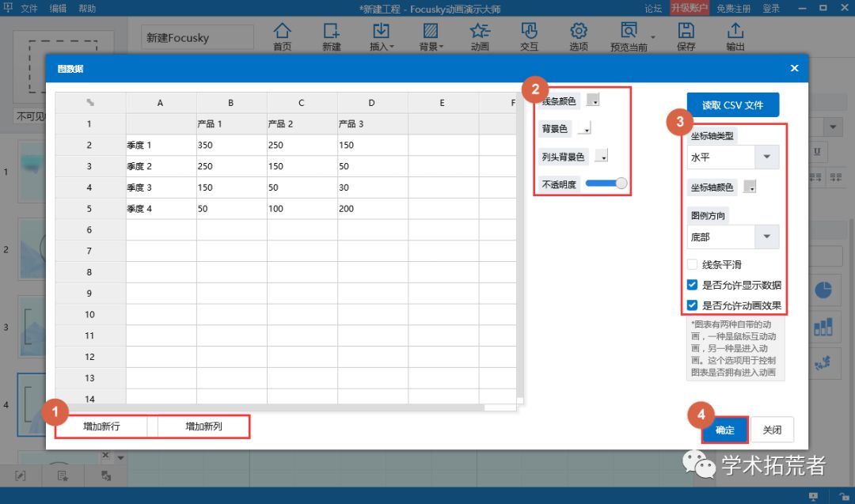Click the 新建Focusky project name field
The width and height of the screenshot is (855, 504).
click(x=197, y=38)
